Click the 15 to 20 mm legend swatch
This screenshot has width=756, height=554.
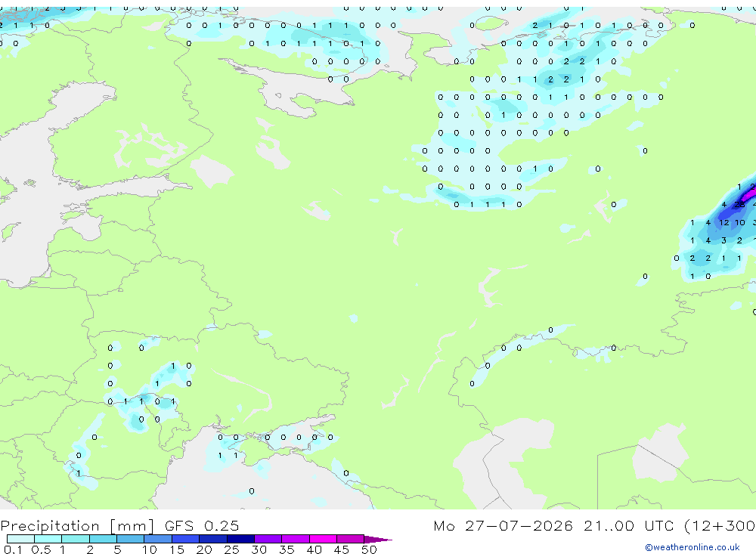click(x=185, y=539)
